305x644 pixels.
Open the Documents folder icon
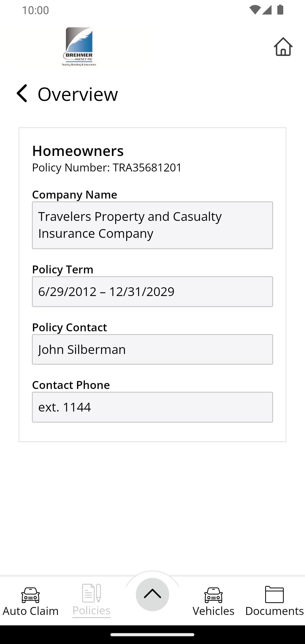(274, 595)
